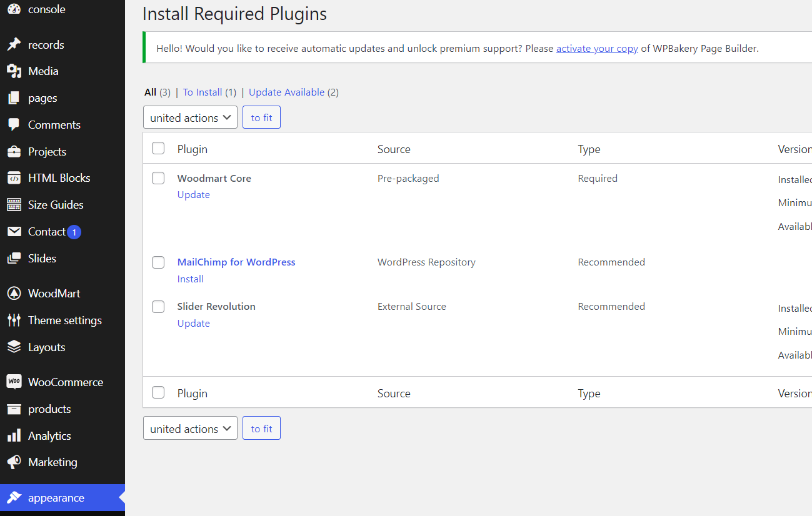Click the Analytics bar chart icon

[14, 435]
